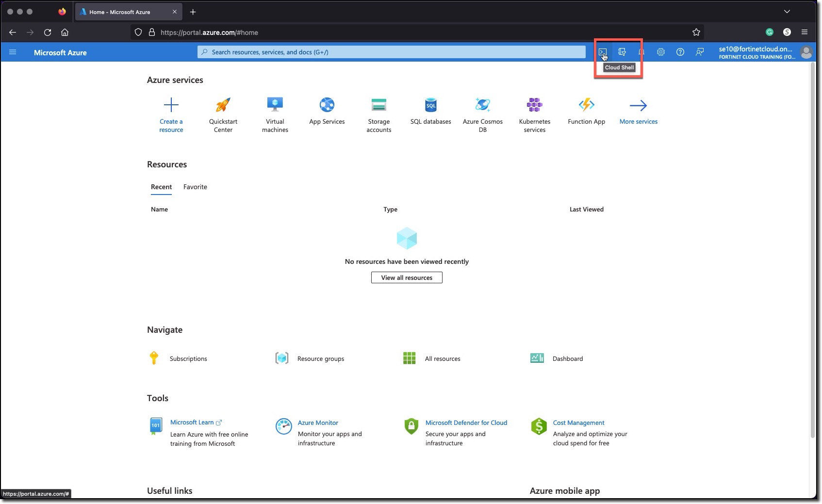Open the Dashboard chart icon

537,358
